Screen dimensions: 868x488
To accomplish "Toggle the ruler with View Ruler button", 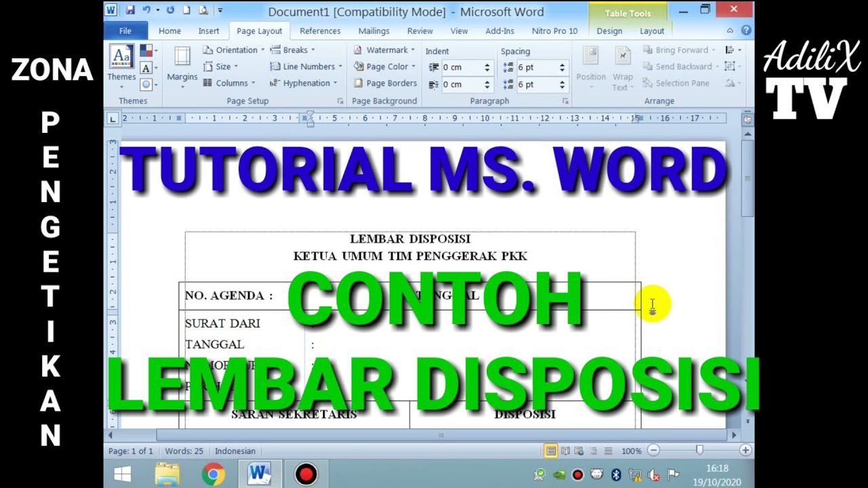I will (x=747, y=119).
